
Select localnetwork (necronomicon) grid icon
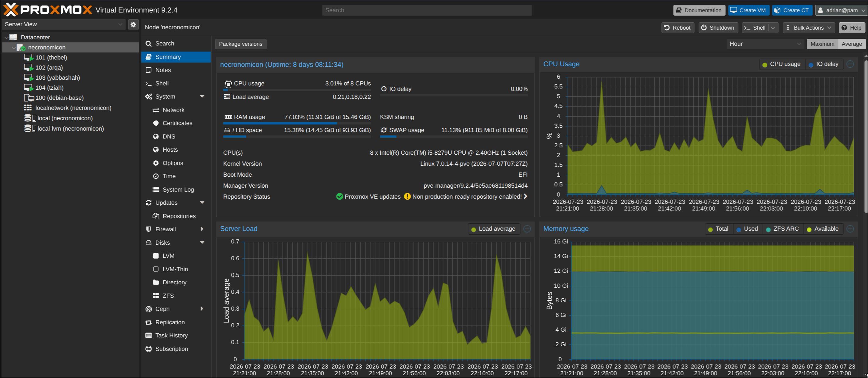(x=28, y=108)
